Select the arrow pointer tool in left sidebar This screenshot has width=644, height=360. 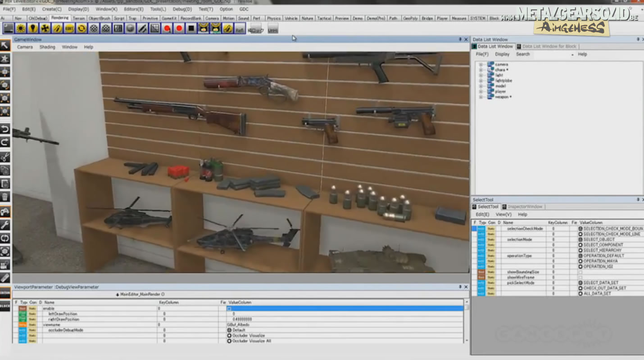tap(5, 45)
